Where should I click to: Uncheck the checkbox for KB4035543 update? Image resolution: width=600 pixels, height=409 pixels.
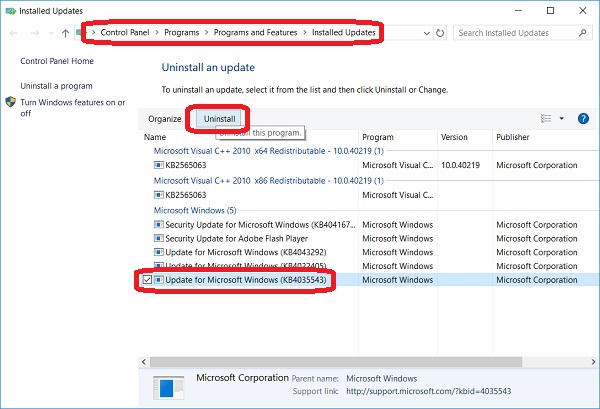tap(147, 280)
